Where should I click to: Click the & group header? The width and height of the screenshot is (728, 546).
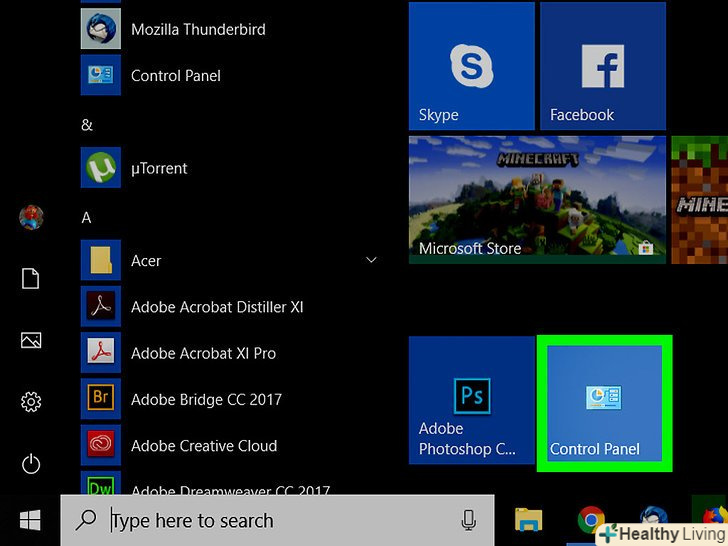[87, 125]
